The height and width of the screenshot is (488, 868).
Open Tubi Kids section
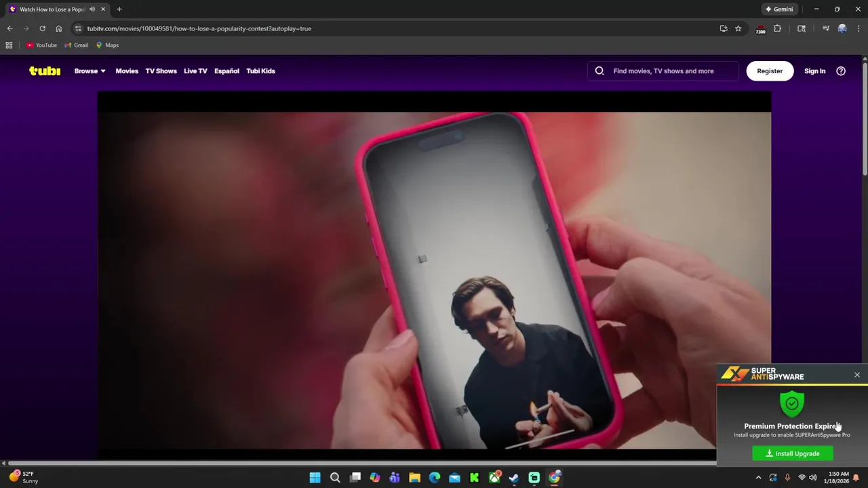[260, 70]
